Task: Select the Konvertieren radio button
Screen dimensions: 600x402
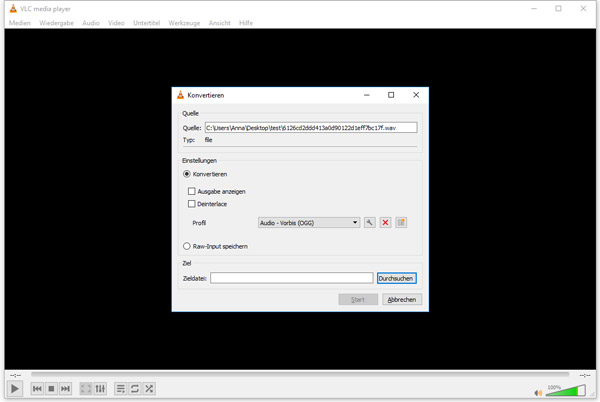Action: coord(187,174)
